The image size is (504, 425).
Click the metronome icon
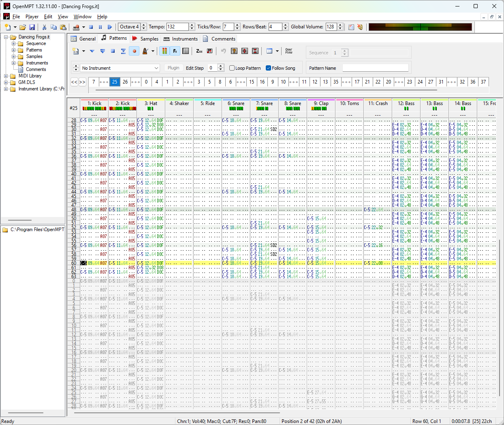click(145, 51)
